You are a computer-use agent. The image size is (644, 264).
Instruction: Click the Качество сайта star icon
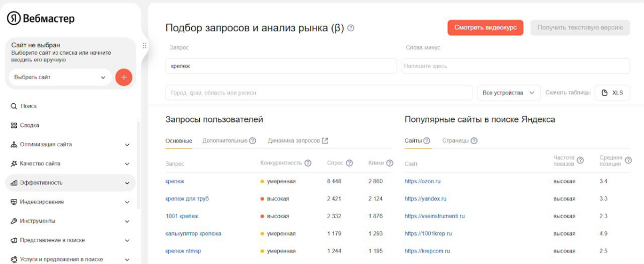pyautogui.click(x=13, y=163)
